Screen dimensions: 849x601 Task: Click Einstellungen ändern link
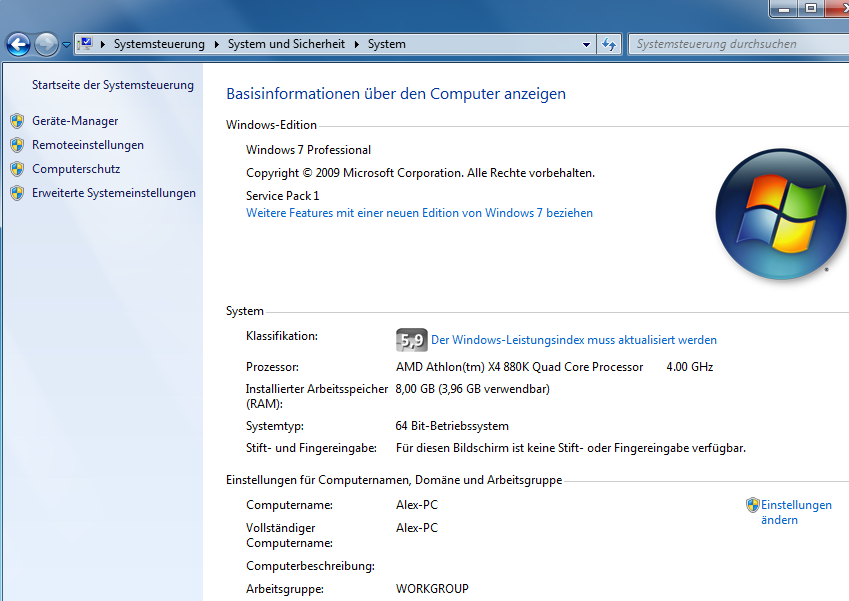coord(796,512)
